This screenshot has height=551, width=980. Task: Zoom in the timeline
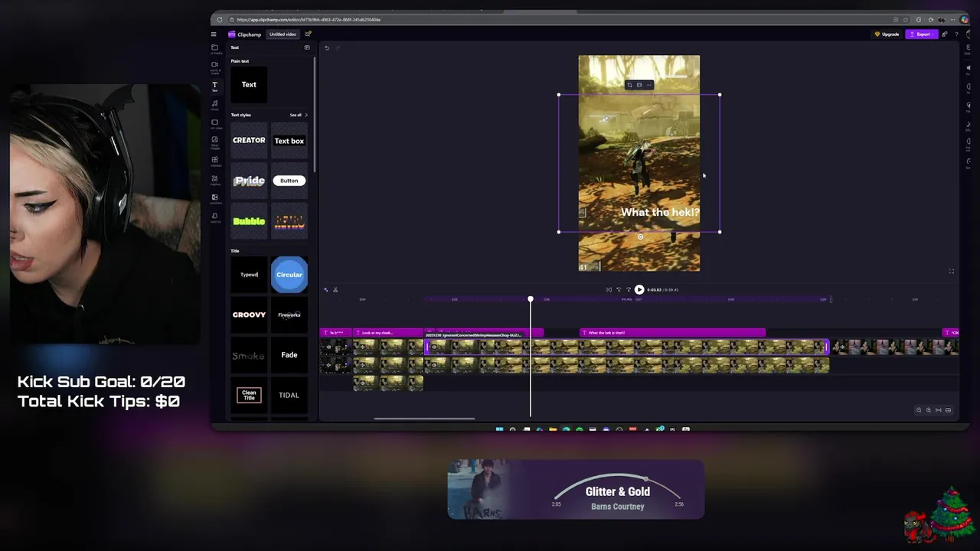(x=929, y=410)
